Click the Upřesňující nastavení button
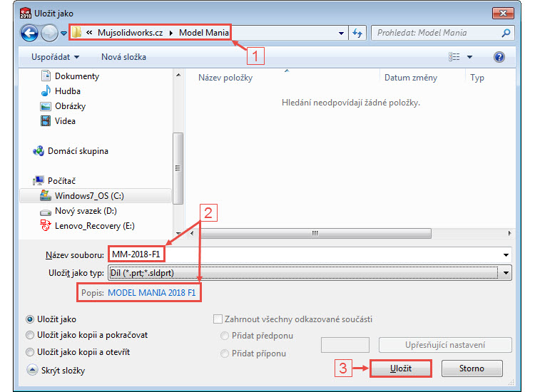 coord(445,345)
